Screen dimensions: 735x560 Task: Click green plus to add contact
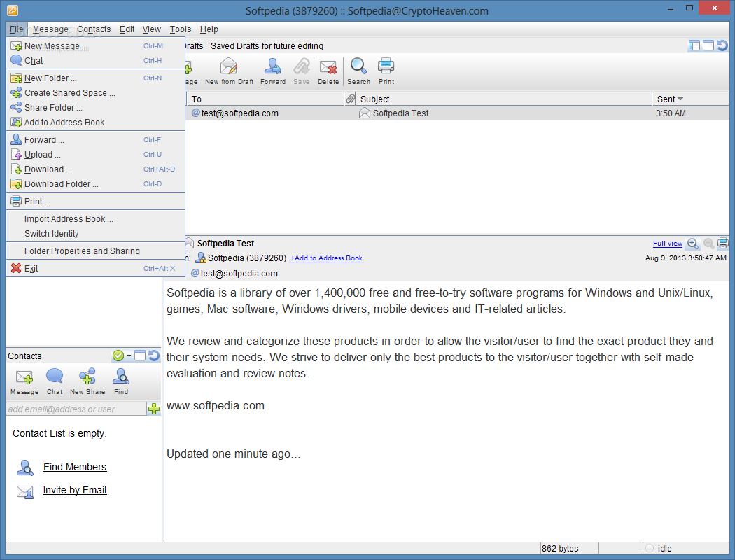(x=154, y=409)
